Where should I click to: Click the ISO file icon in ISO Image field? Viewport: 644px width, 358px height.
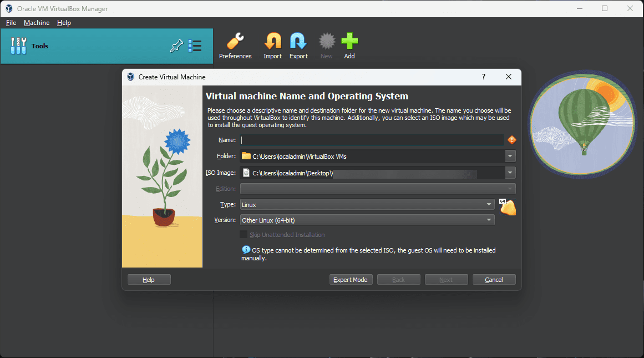click(x=246, y=173)
